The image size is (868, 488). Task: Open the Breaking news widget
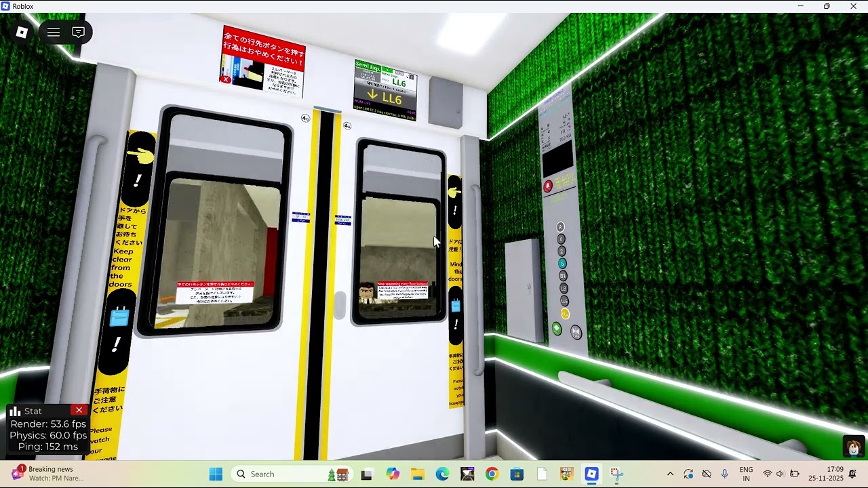[x=47, y=474]
